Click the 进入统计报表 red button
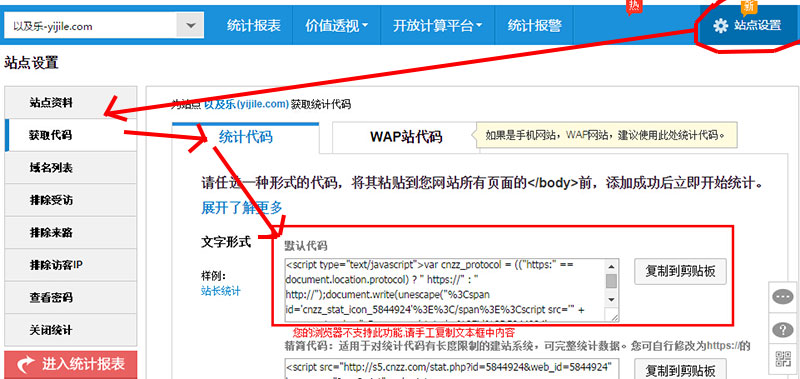800x379 pixels. tap(71, 364)
